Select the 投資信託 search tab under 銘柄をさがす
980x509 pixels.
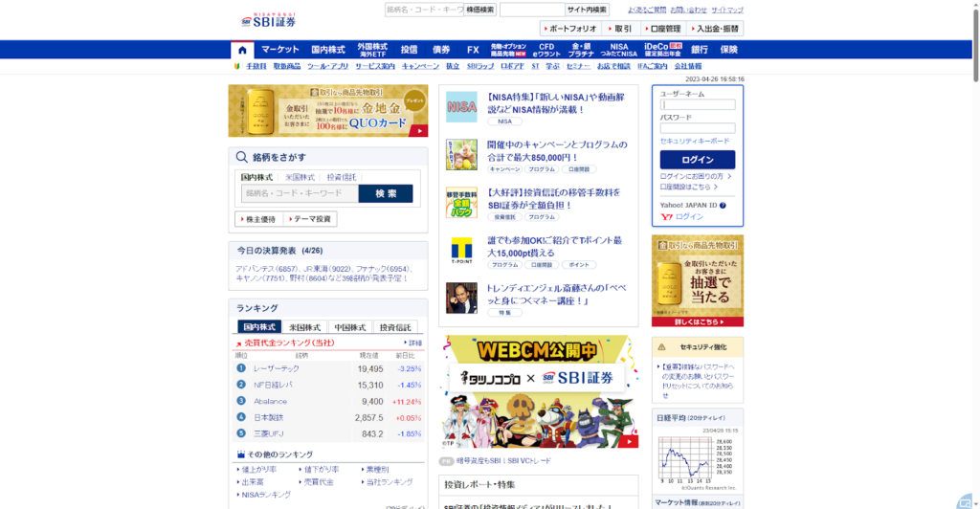pos(342,177)
